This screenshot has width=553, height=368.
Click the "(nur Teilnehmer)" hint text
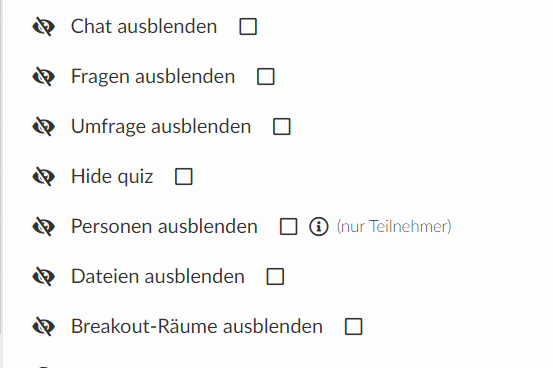click(x=394, y=227)
